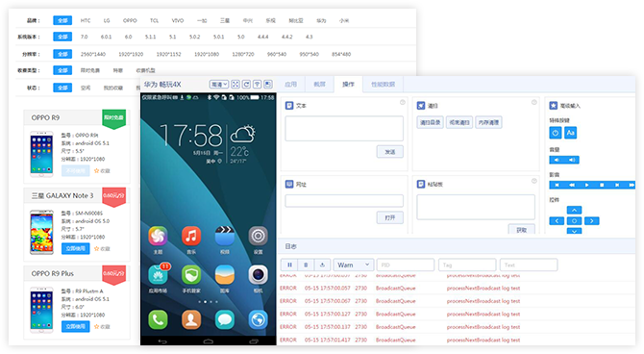The width and height of the screenshot is (644, 354).
Task: Tap the phone's Back navigation key
Action: [162, 341]
